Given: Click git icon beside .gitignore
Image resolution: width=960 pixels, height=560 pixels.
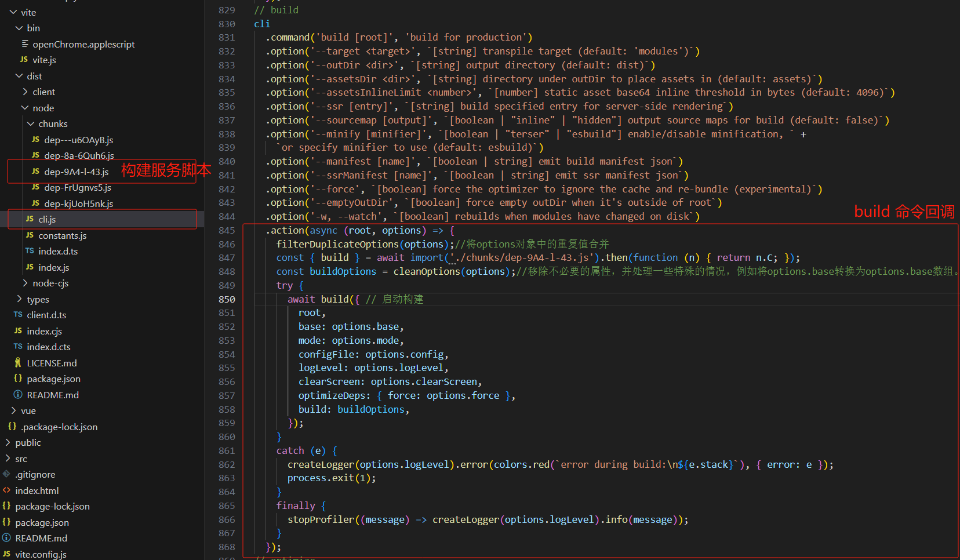Looking at the screenshot, I should click(x=6, y=474).
